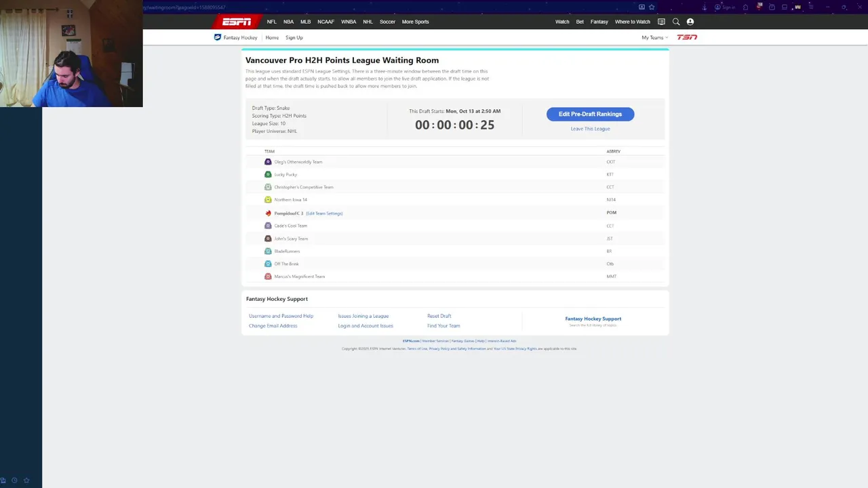Click BladeRunners team logo icon

click(268, 251)
